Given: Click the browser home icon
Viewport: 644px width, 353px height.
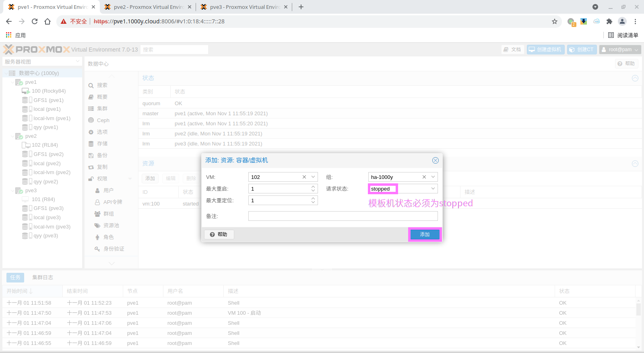Looking at the screenshot, I should (47, 21).
